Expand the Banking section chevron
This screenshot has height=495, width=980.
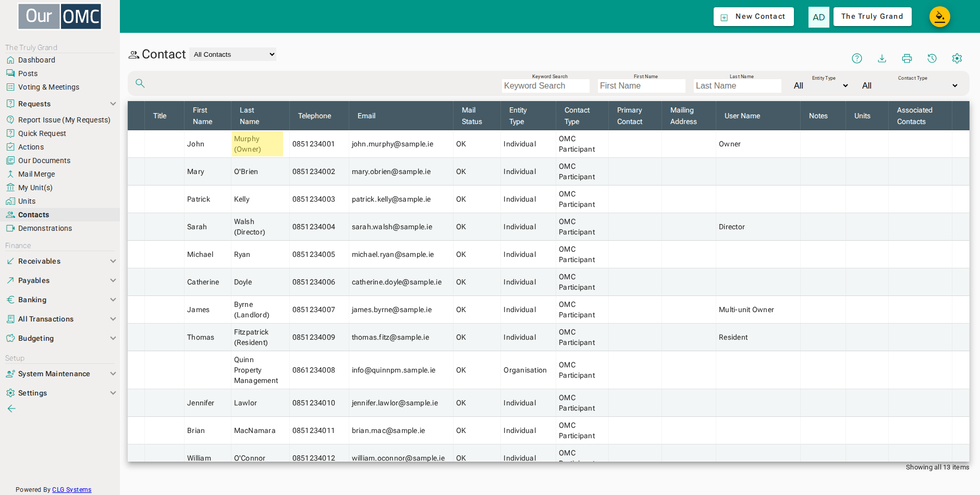tap(113, 300)
